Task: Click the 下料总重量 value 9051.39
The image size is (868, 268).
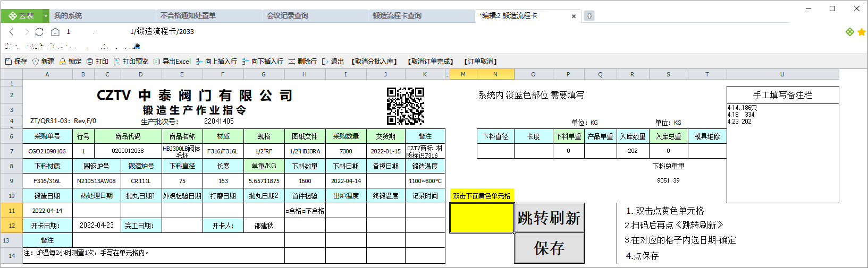Action: pyautogui.click(x=668, y=180)
